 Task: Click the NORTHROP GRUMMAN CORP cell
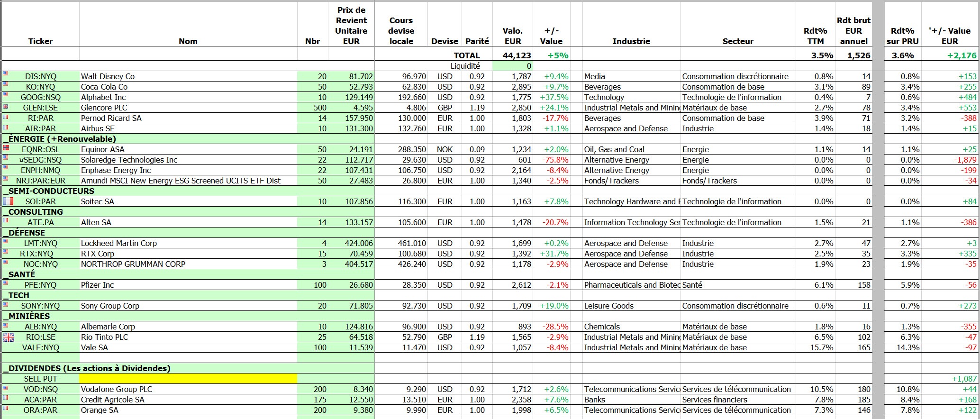click(188, 264)
